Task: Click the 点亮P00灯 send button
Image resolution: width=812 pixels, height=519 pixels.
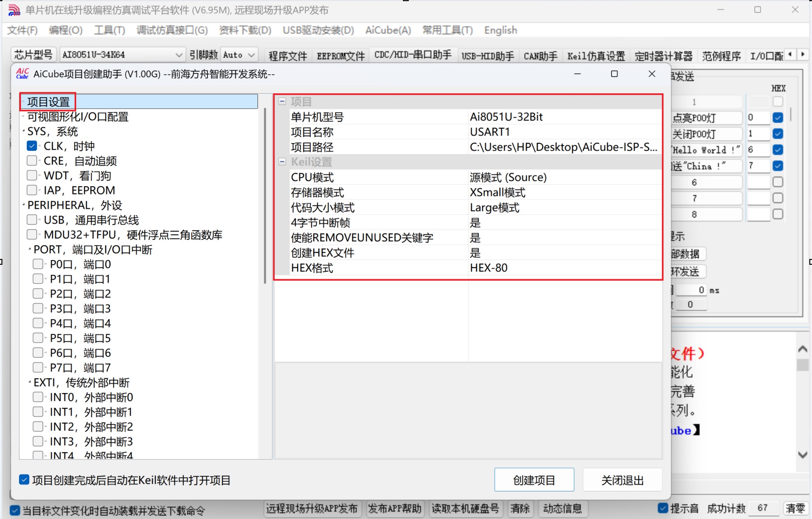Action: (706, 118)
